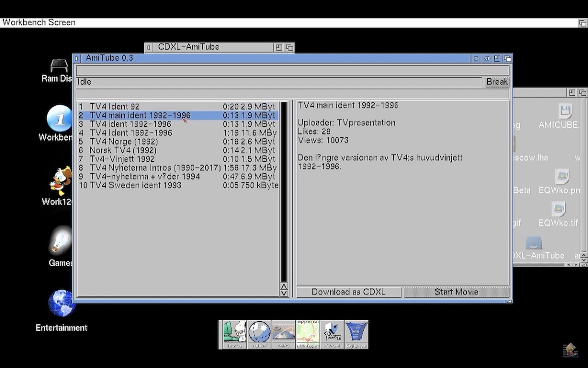588x368 pixels.
Task: Click the CDXL-AmiTube window zoom gadget
Action: pyautogui.click(x=279, y=47)
